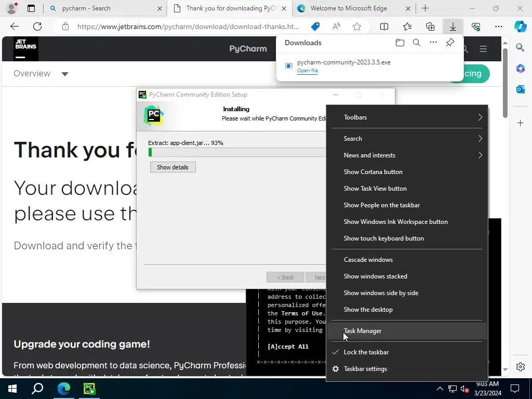The width and height of the screenshot is (532, 399).
Task: Click the PyCharm header link
Action: (x=248, y=49)
